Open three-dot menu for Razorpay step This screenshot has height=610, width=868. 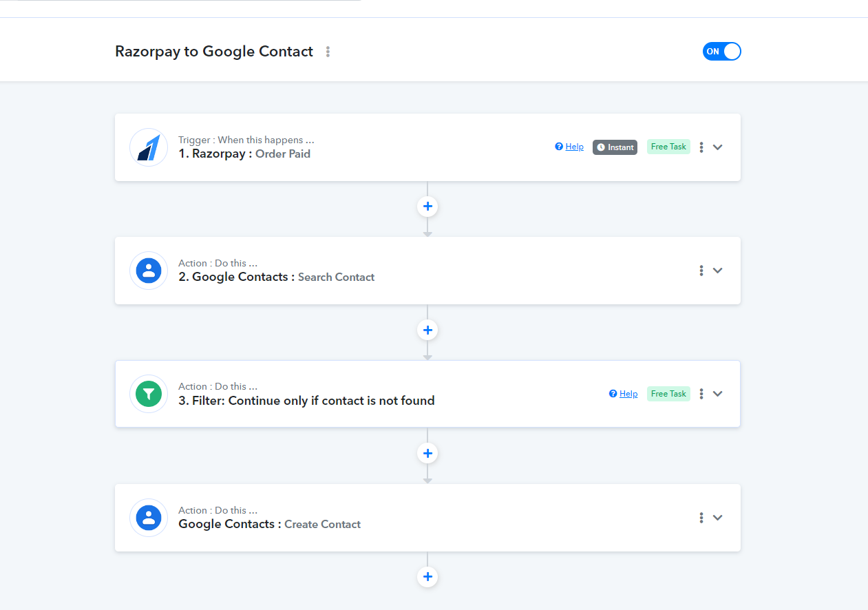tap(701, 147)
